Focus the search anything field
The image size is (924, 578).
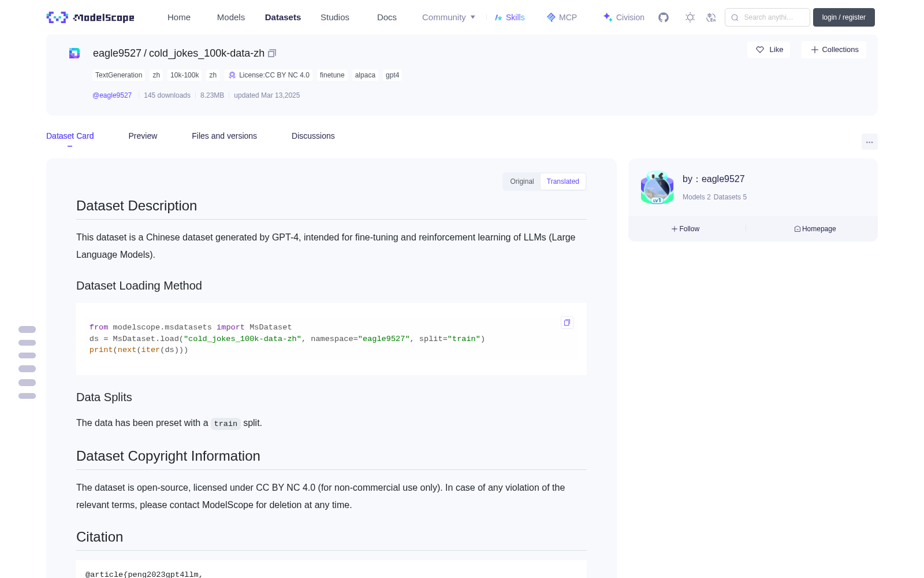(x=767, y=17)
